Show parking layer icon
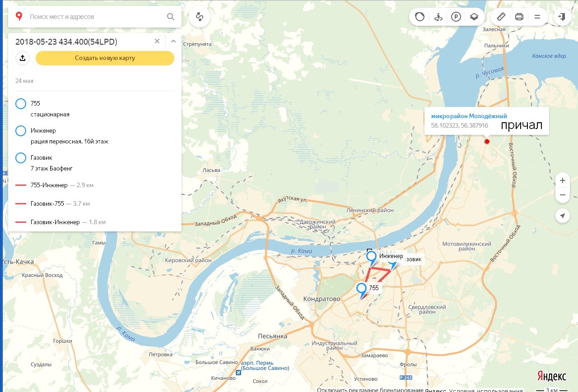 [456, 17]
